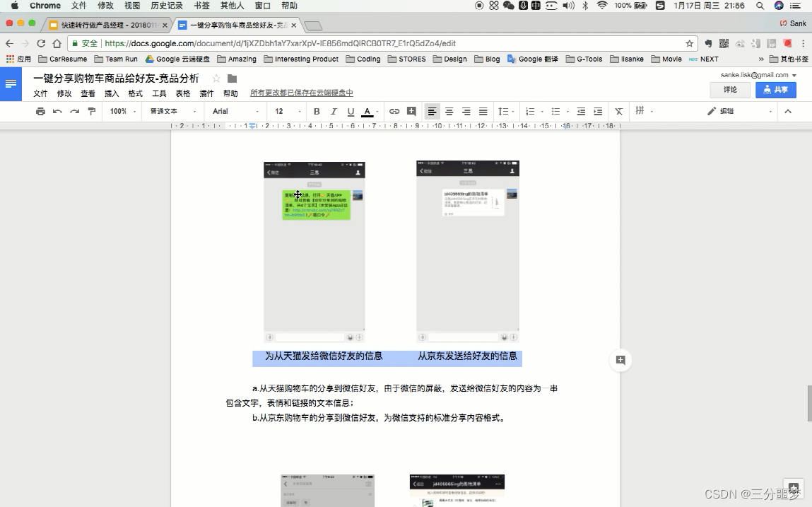Viewport: 812px width, 507px height.
Task: Open the Docs 文件 menu
Action: click(x=40, y=93)
